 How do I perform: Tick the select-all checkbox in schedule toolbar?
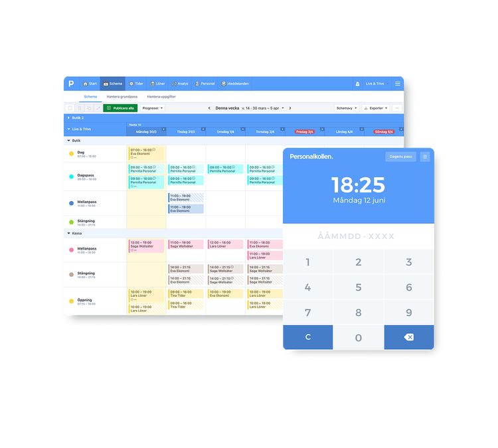click(70, 108)
